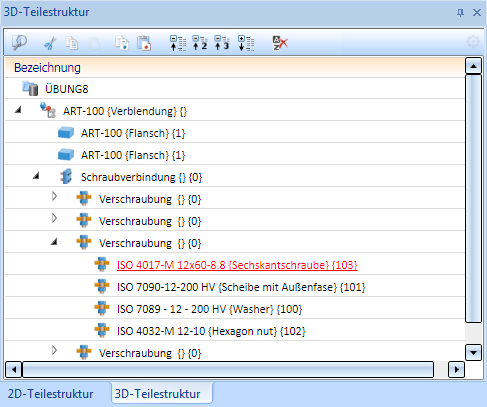Click the vertical scrollbar thumb
487x407 pixels.
point(473,199)
